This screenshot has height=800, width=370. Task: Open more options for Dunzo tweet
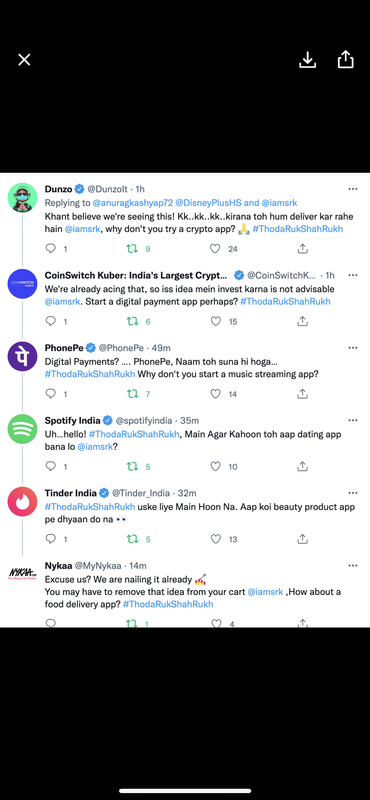353,189
